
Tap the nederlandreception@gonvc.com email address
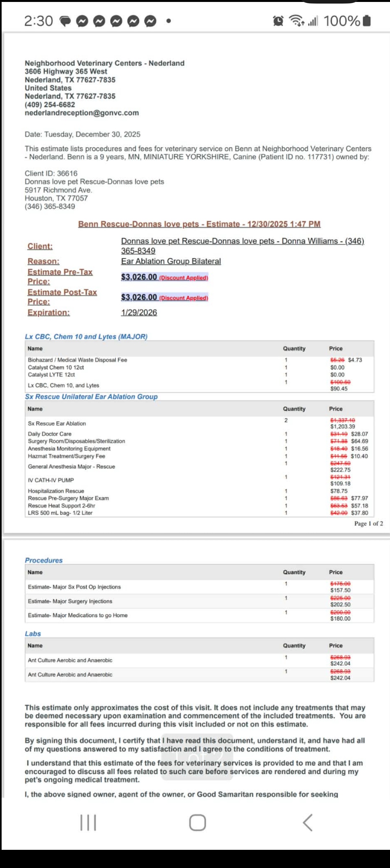81,113
